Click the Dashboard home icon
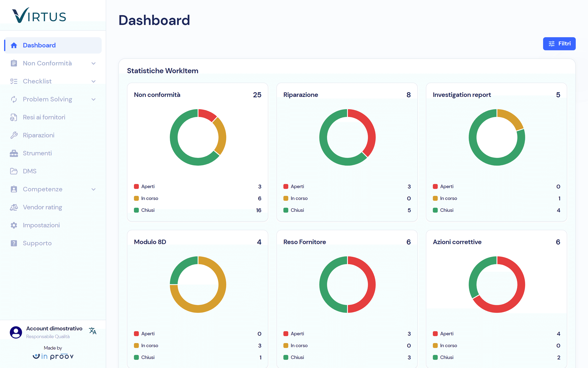 coord(14,45)
